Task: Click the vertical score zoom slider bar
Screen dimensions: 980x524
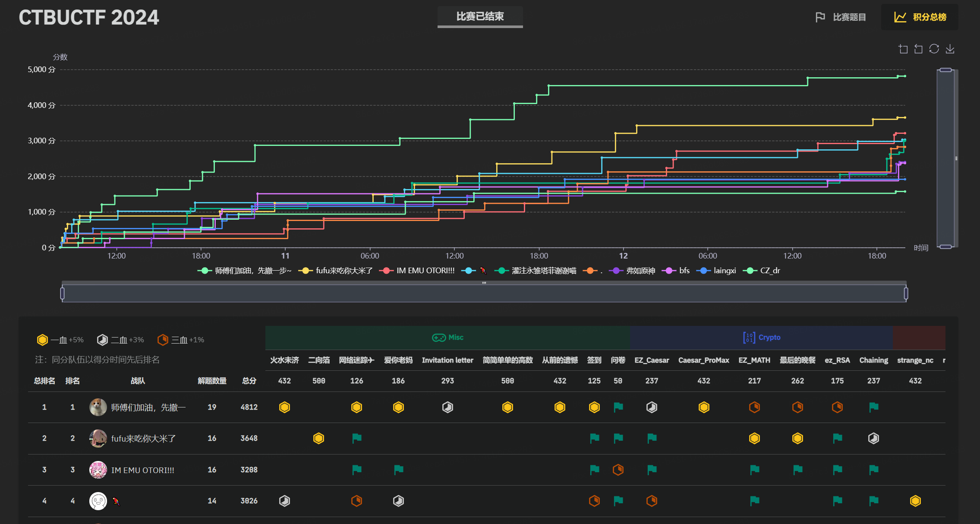Action: pyautogui.click(x=945, y=158)
